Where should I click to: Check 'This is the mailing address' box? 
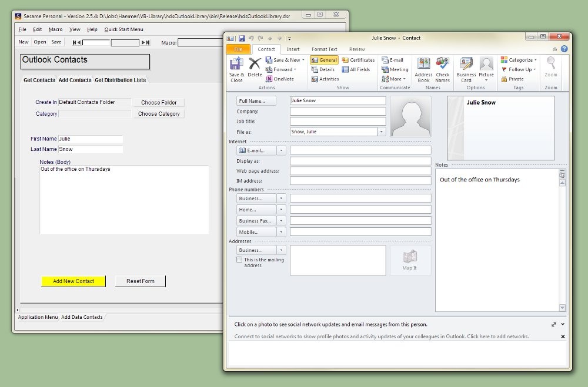tap(239, 259)
